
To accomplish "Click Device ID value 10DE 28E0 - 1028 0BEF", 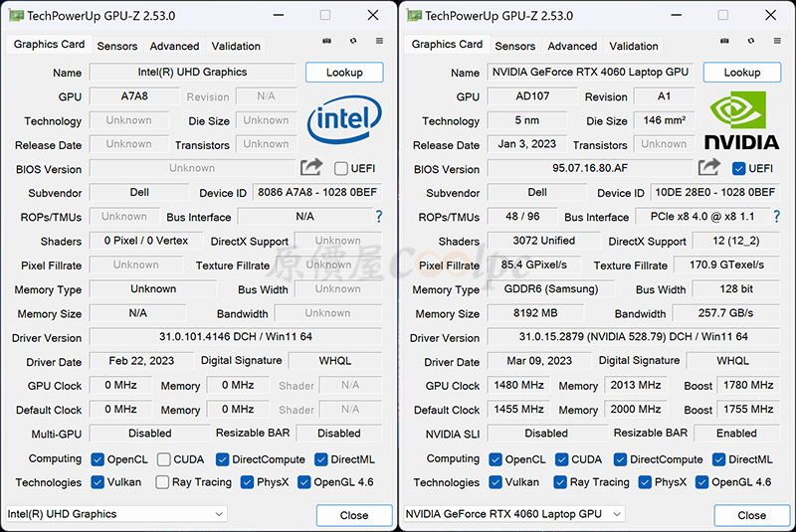I will 715,192.
